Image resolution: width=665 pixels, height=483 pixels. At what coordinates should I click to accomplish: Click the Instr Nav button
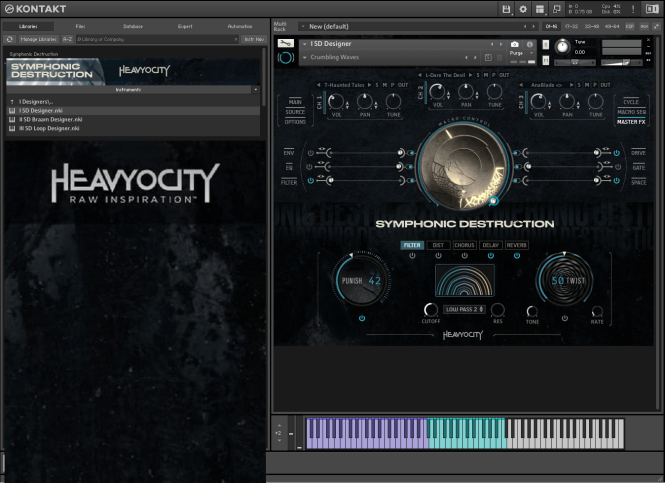click(x=254, y=39)
